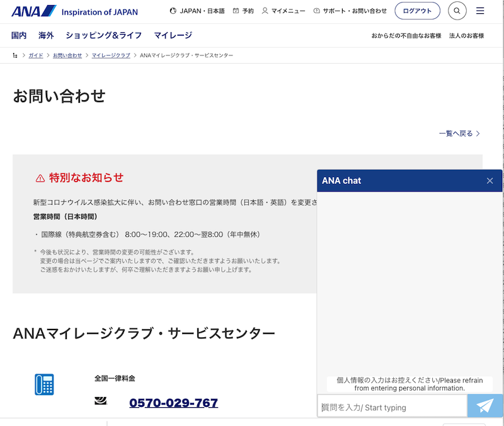Viewport: 504px width, 426px height.
Task: Click お問い合わせ breadcrumb link
Action: [67, 55]
